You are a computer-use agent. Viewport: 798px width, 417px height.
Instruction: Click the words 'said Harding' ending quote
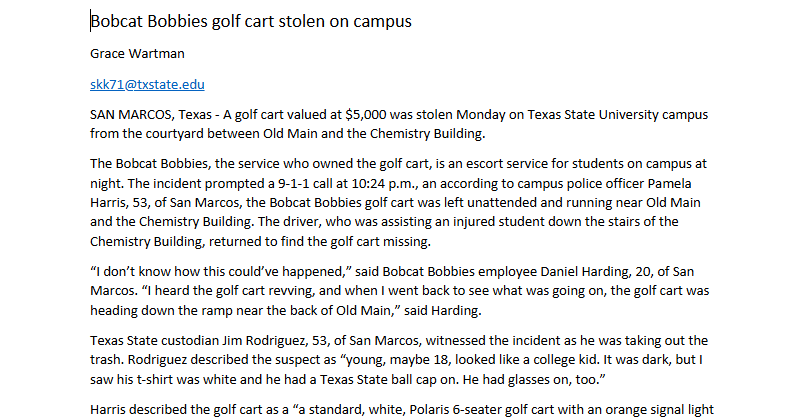[441, 311]
